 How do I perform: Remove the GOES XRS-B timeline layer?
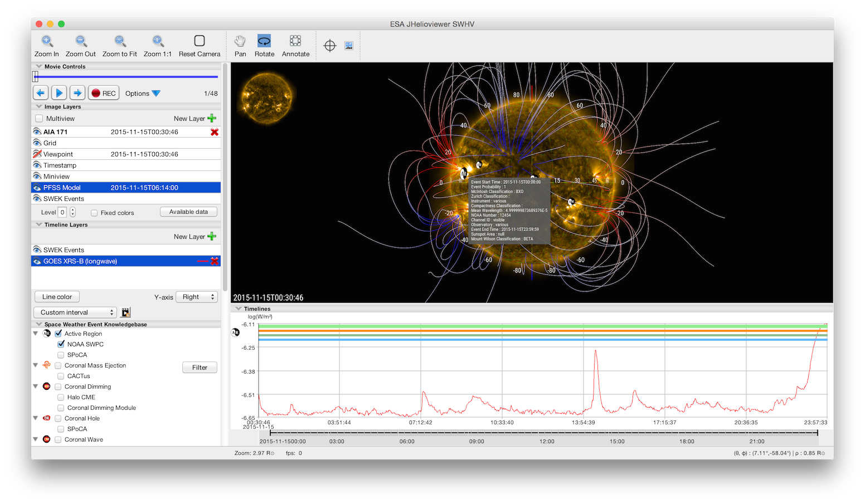(215, 261)
